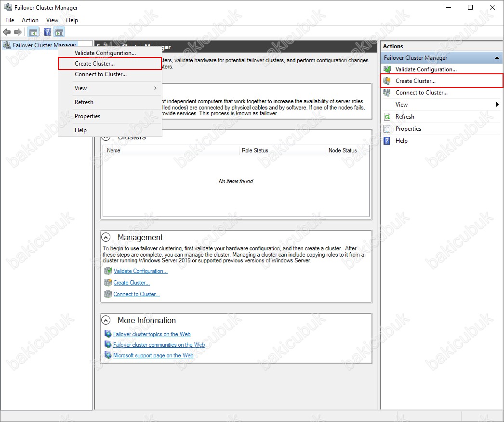Select Properties in the context menu
Viewport: 504px width, 422px height.
[x=110, y=116]
